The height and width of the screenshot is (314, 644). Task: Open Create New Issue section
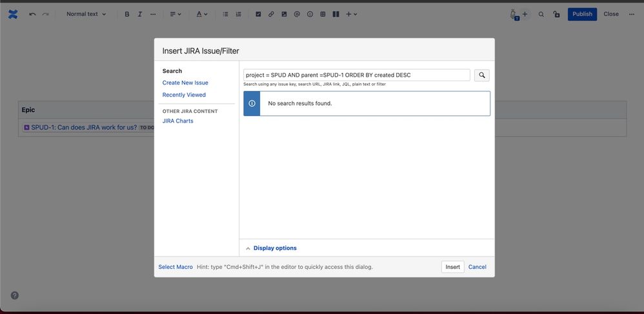click(x=185, y=83)
